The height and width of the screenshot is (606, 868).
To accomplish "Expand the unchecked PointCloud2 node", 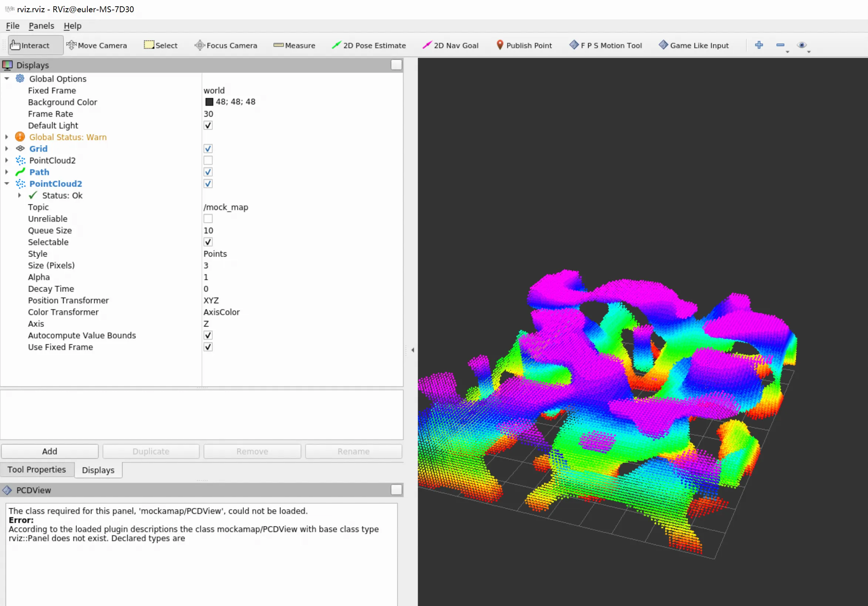I will pyautogui.click(x=7, y=160).
